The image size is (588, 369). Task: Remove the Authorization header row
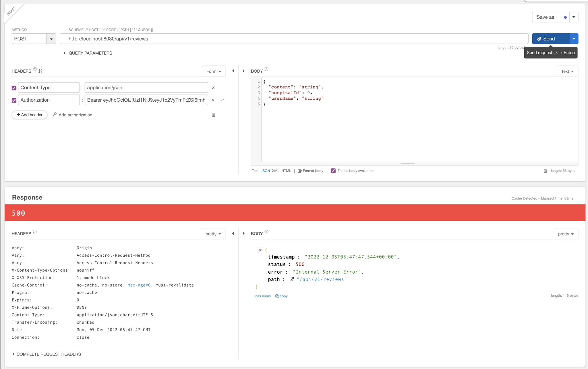(213, 100)
